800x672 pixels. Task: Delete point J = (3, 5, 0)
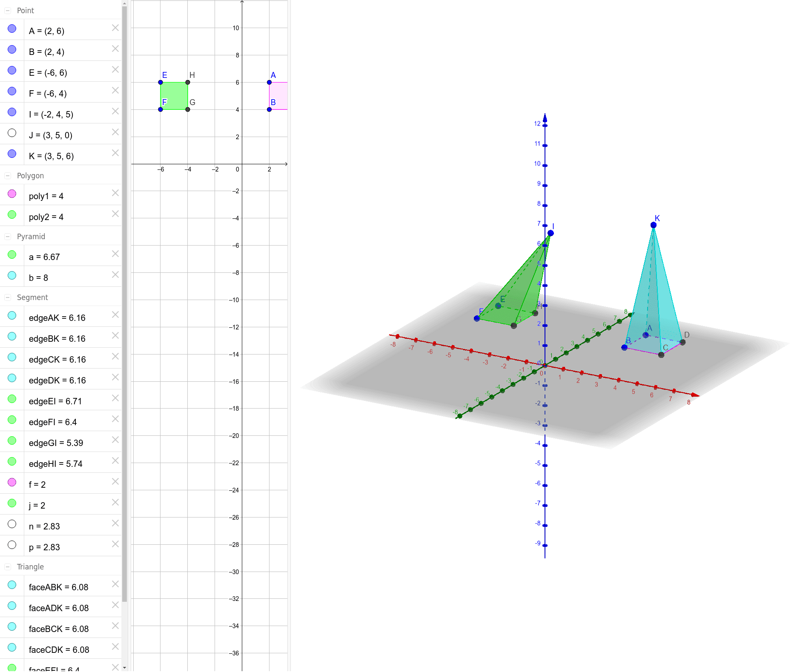click(x=115, y=132)
